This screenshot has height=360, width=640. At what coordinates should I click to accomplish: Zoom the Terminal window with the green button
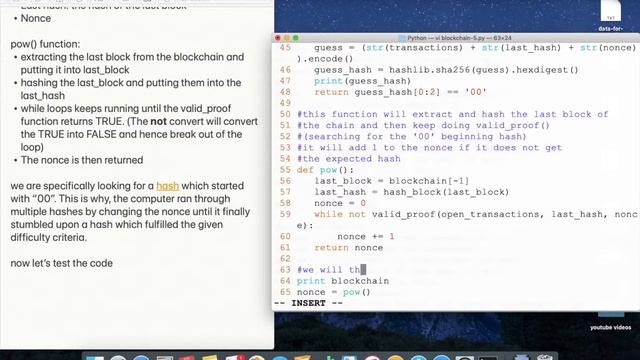point(296,38)
